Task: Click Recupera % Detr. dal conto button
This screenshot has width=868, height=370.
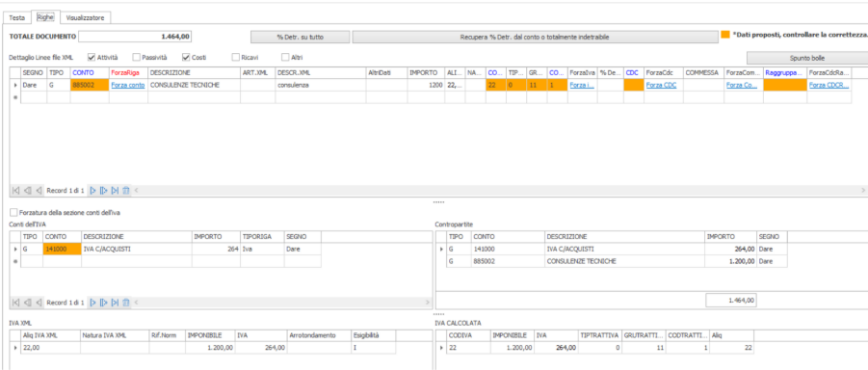Action: click(x=535, y=38)
